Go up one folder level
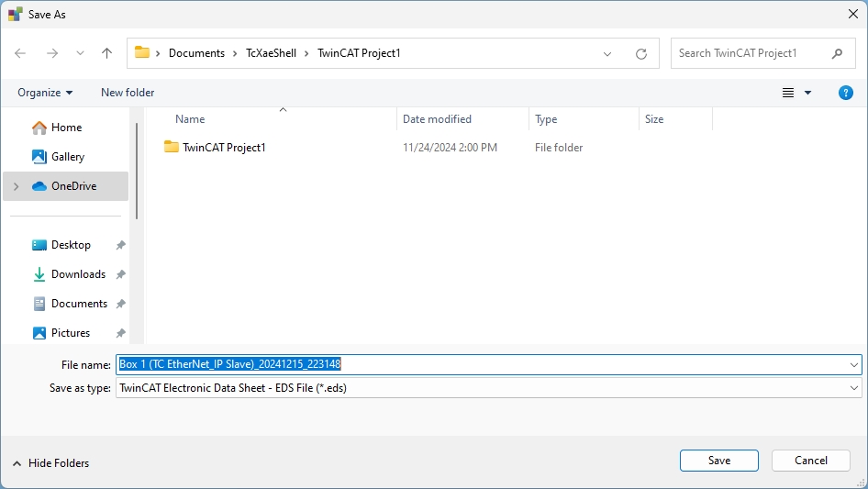868x489 pixels. [106, 53]
